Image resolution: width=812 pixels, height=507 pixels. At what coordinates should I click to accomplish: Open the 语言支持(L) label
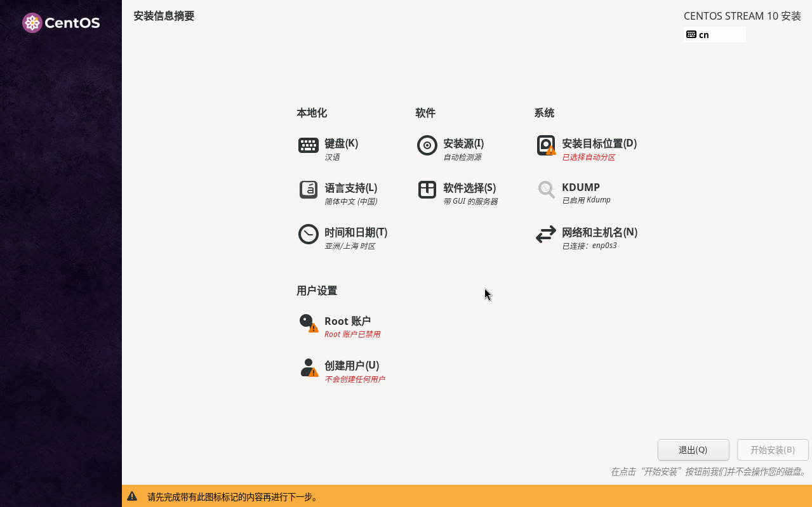pos(351,188)
